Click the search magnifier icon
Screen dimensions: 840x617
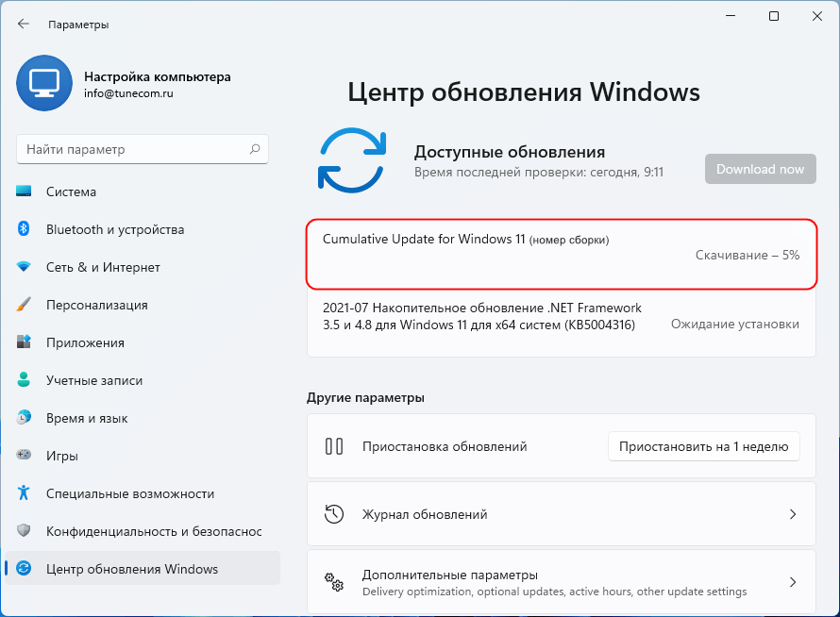click(x=255, y=149)
